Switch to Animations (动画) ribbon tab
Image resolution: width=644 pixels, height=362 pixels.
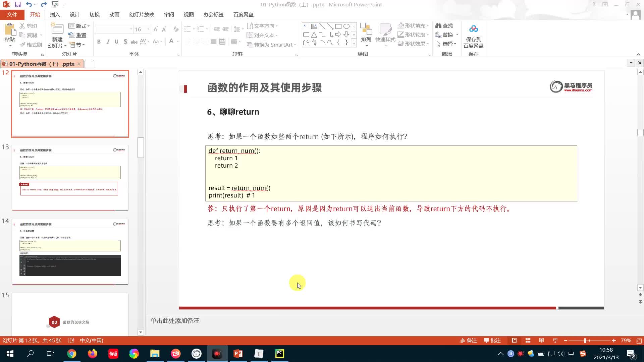point(114,14)
